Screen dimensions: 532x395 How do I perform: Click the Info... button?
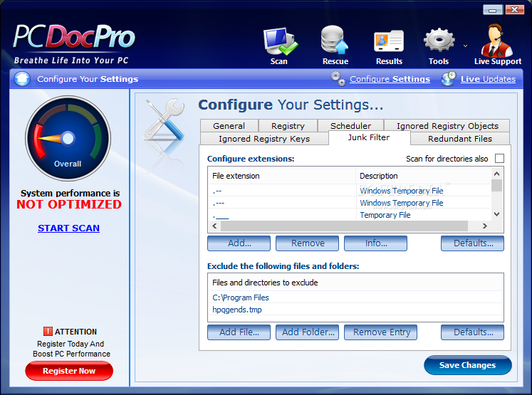(x=375, y=243)
